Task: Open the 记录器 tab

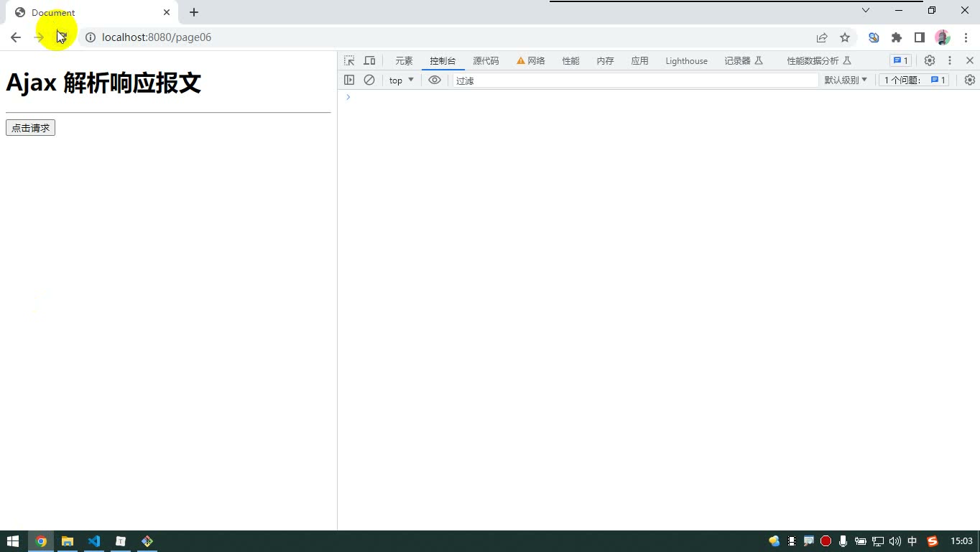Action: pos(744,61)
